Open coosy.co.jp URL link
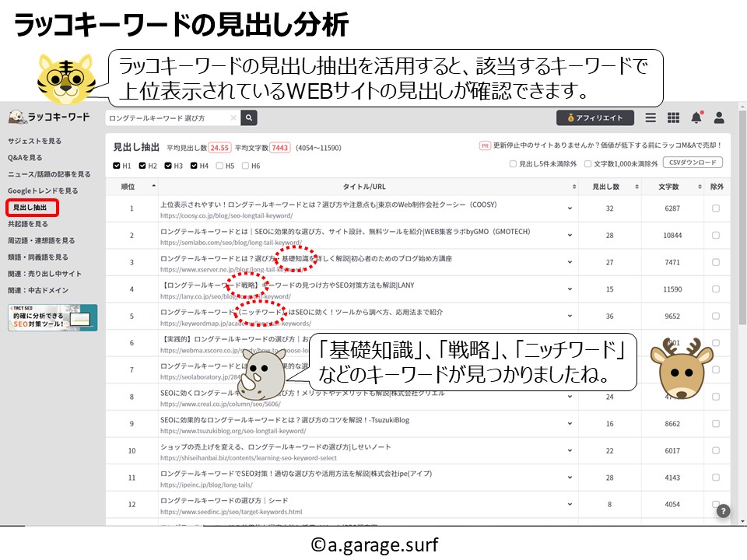 tap(226, 215)
